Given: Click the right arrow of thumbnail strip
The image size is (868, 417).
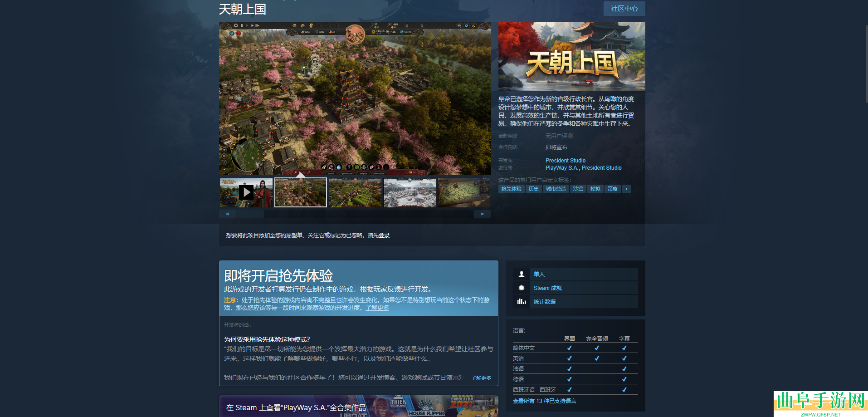Looking at the screenshot, I should [x=483, y=214].
